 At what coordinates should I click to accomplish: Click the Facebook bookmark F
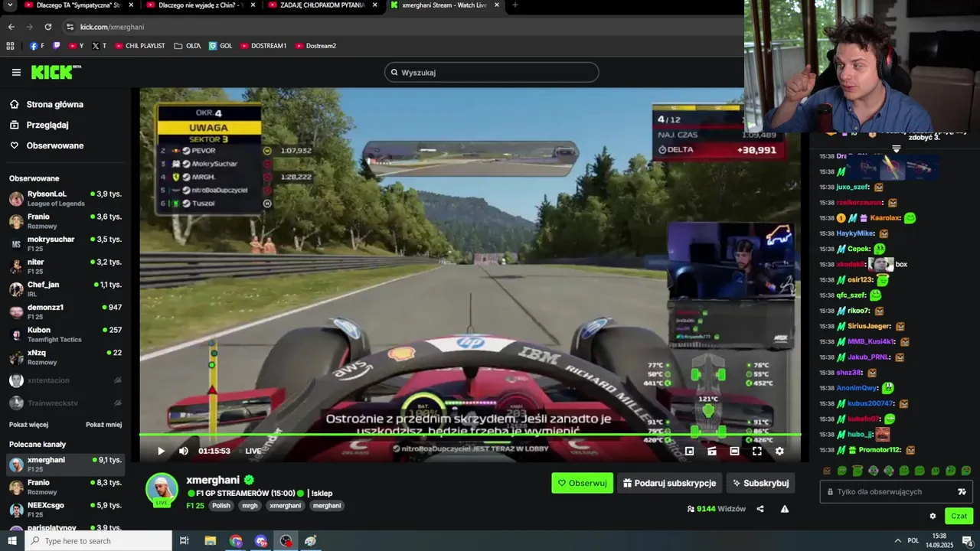[37, 46]
